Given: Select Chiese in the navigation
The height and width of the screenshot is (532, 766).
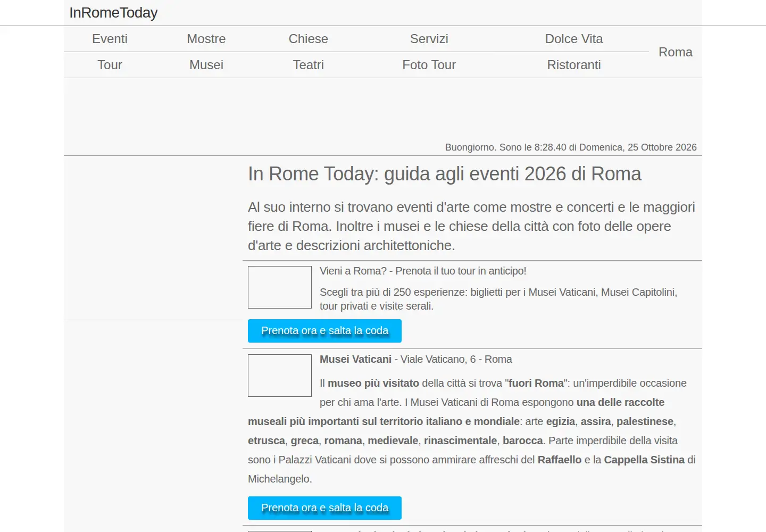Looking at the screenshot, I should click(309, 39).
